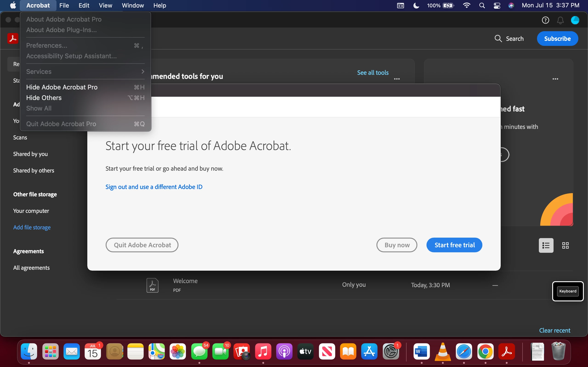This screenshot has height=367, width=588.
Task: Click the Search magnifier icon in Acrobat
Action: 498,39
